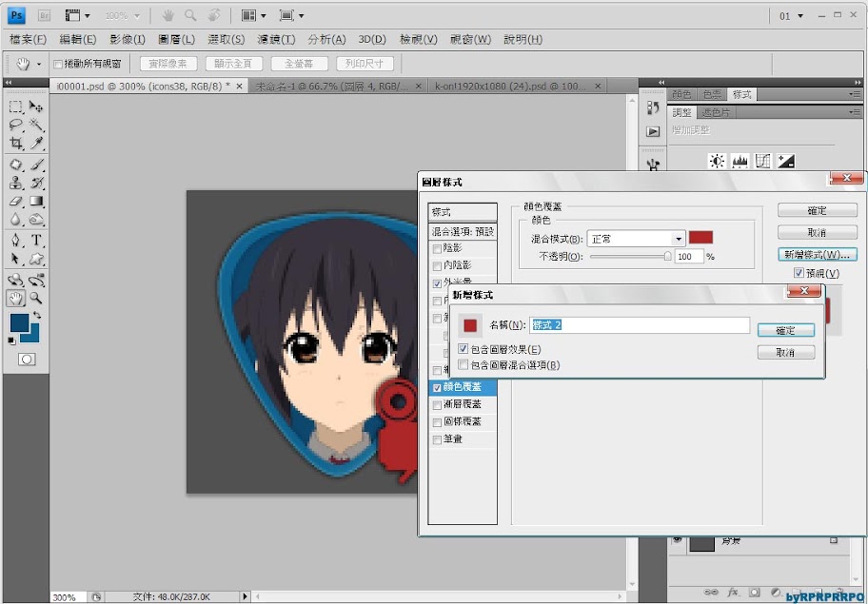This screenshot has height=604, width=868.
Task: Confirm new style with 確定 button
Action: [786, 331]
